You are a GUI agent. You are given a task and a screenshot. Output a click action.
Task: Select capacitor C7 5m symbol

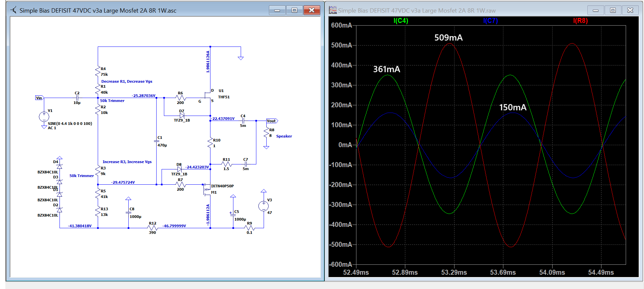(245, 164)
